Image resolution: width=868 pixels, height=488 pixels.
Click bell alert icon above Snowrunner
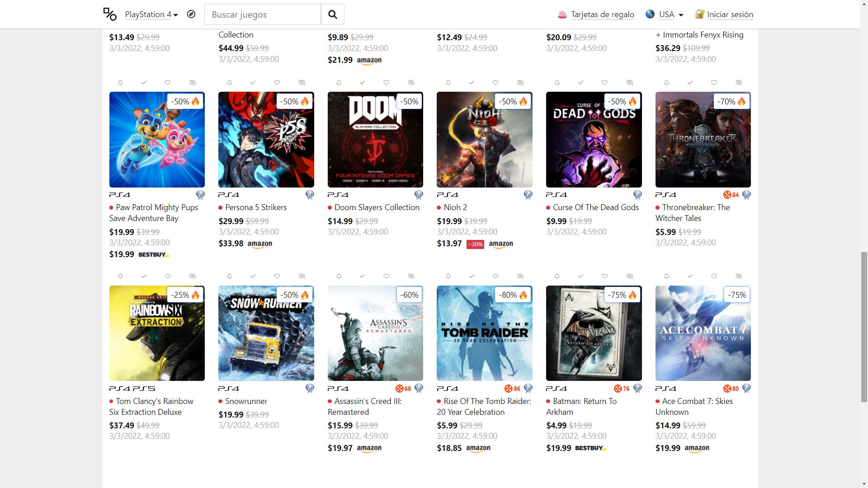(x=230, y=276)
